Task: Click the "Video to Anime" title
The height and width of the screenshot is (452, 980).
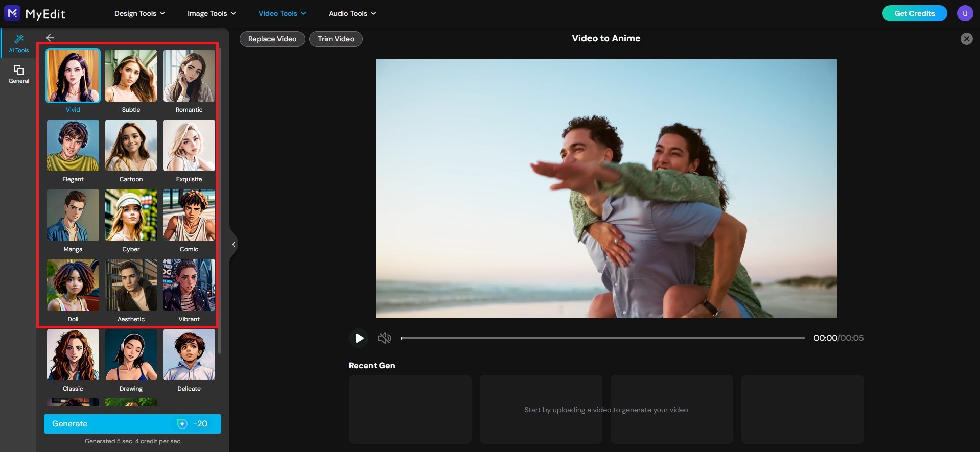Action: point(606,38)
